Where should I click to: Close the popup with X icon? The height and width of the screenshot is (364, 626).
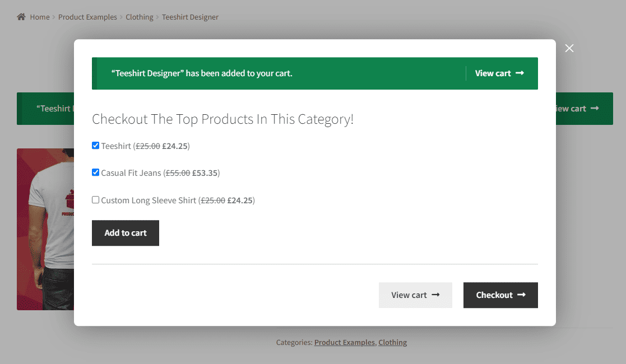pos(569,48)
